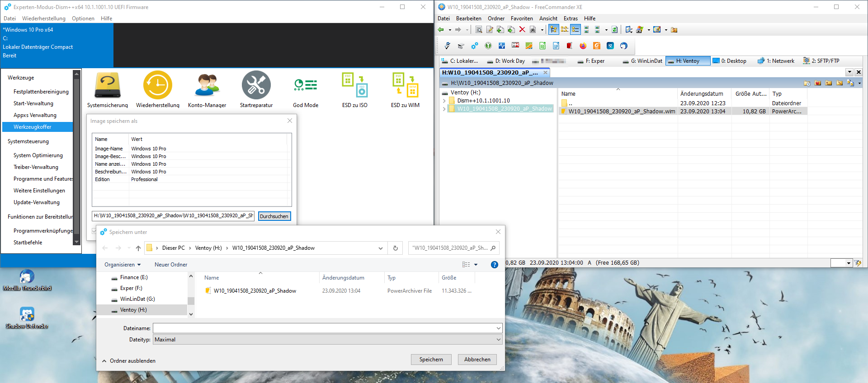Open the Dateiname combo box dropdown arrow
This screenshot has width=868, height=383.
[499, 328]
